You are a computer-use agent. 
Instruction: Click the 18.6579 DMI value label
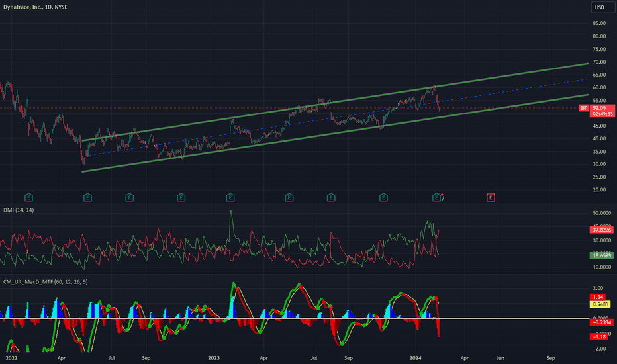click(x=602, y=255)
